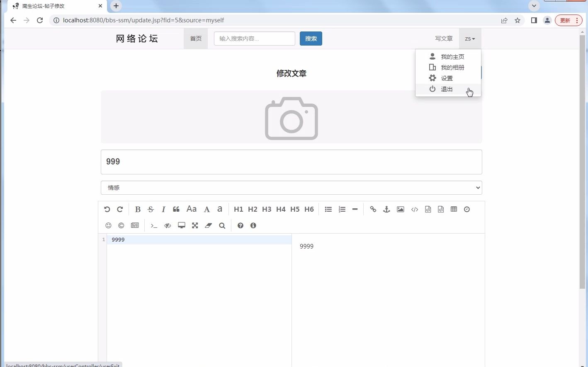The height and width of the screenshot is (367, 588).
Task: Convert selection to lowercase a
Action: coord(220,209)
